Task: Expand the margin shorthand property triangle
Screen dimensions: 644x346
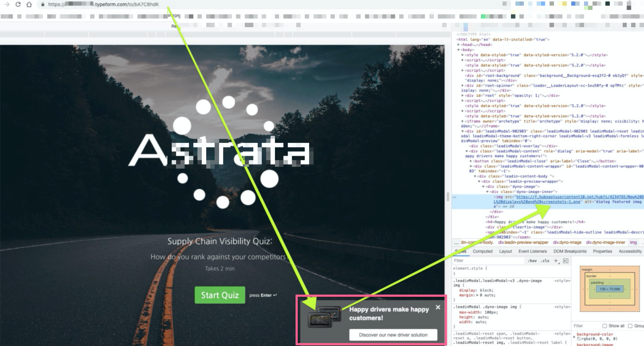Action: click(x=477, y=295)
